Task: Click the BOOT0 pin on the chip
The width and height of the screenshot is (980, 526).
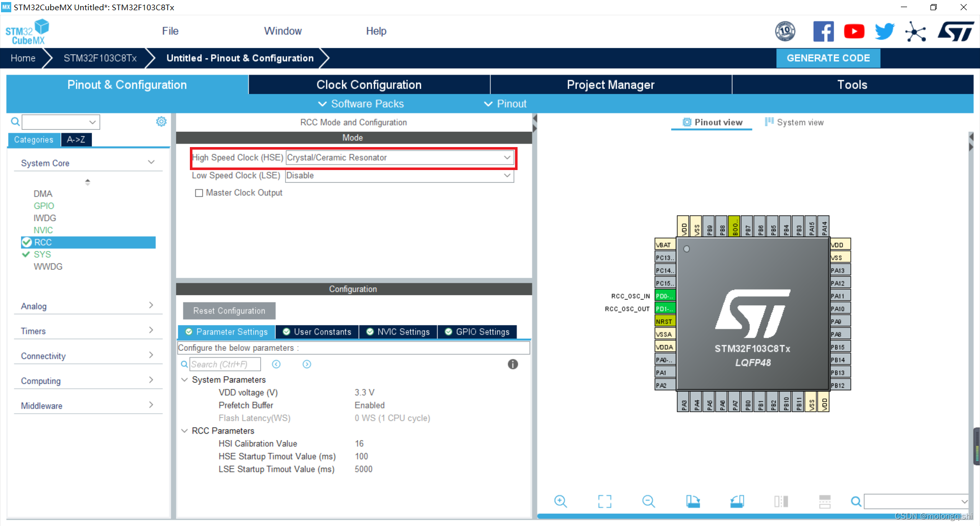Action: [x=734, y=226]
